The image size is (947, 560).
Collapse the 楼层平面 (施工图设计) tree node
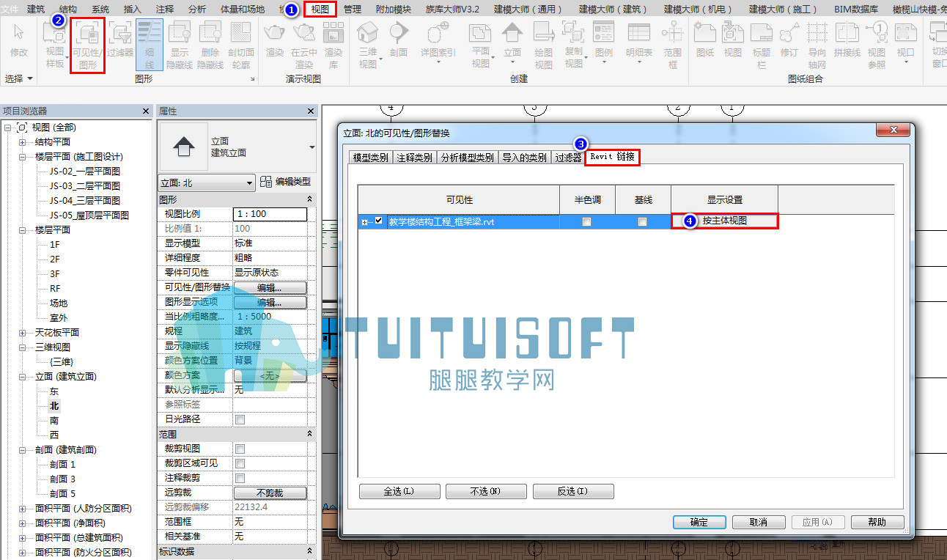coord(23,157)
